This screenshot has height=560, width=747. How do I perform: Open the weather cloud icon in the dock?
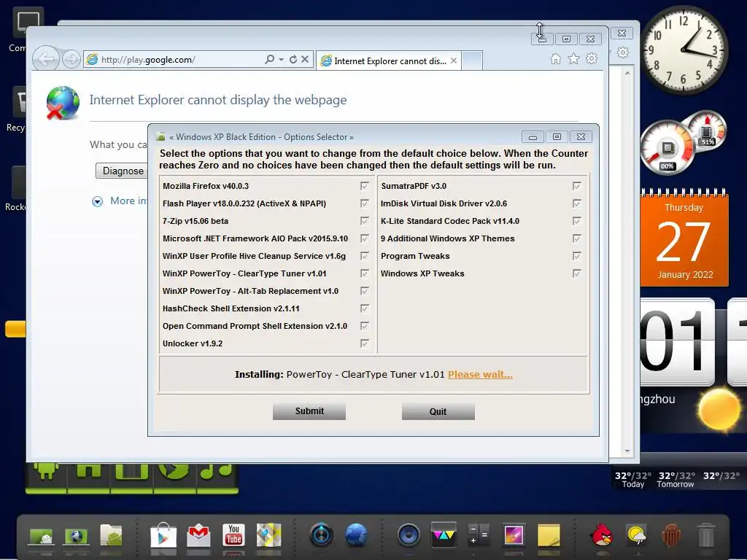tap(636, 535)
